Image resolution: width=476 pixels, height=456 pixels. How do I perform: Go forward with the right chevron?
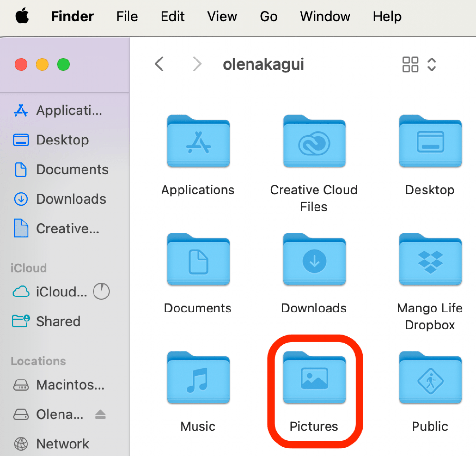(197, 64)
